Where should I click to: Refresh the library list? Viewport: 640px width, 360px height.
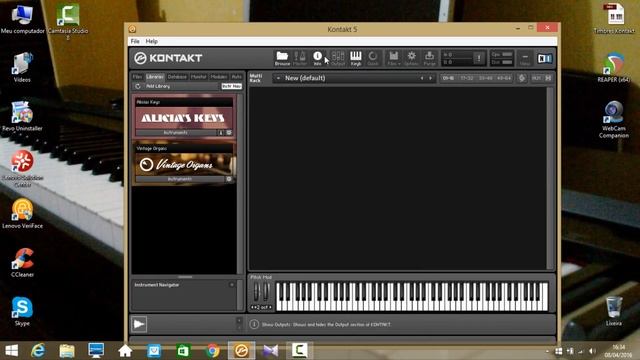click(x=138, y=86)
